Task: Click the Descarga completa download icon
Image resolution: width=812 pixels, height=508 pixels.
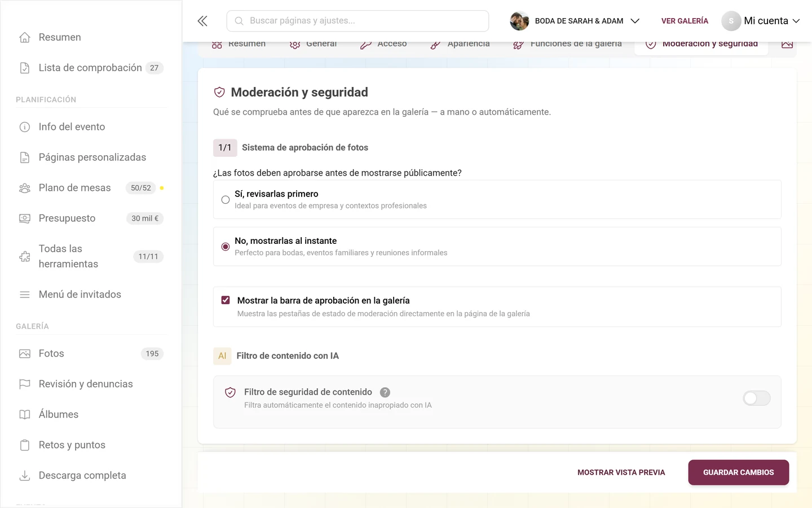Action: pos(25,476)
